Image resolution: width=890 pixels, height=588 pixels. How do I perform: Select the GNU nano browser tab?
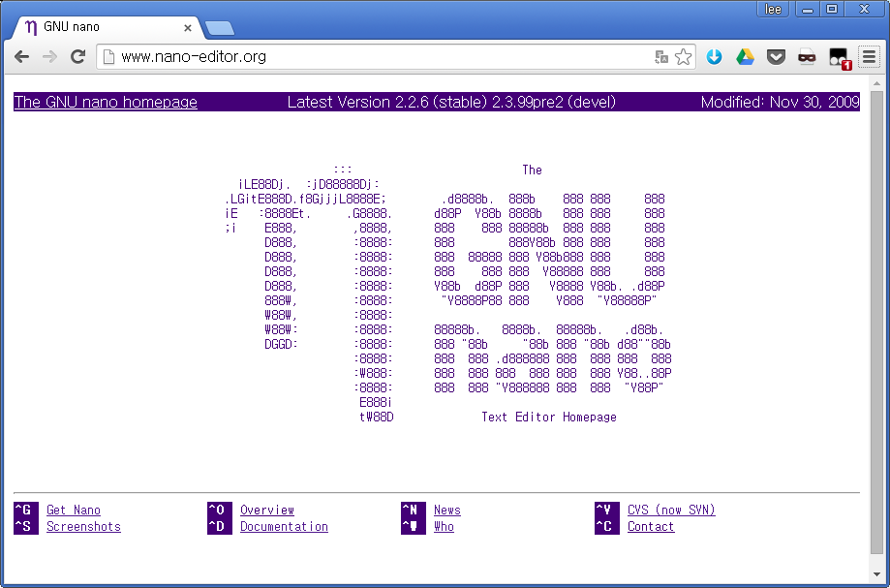point(97,27)
